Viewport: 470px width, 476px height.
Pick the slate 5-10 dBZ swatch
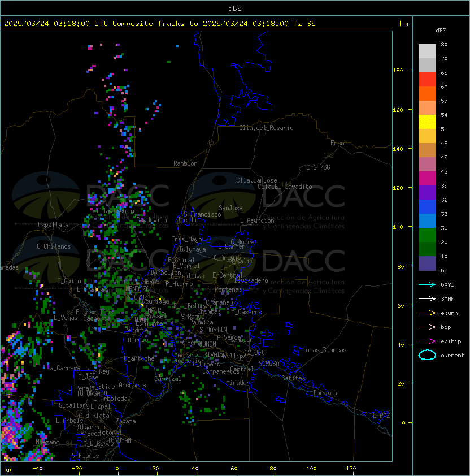coord(427,263)
